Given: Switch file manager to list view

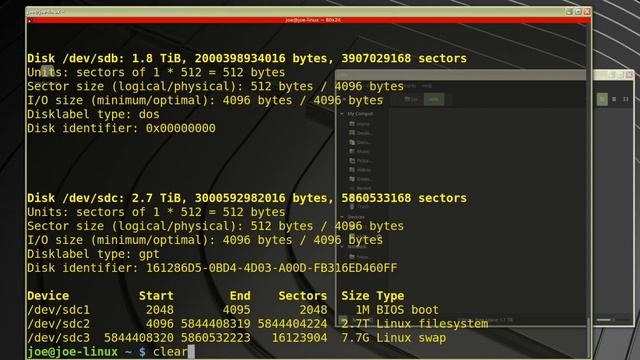Looking at the screenshot, I should 614,99.
